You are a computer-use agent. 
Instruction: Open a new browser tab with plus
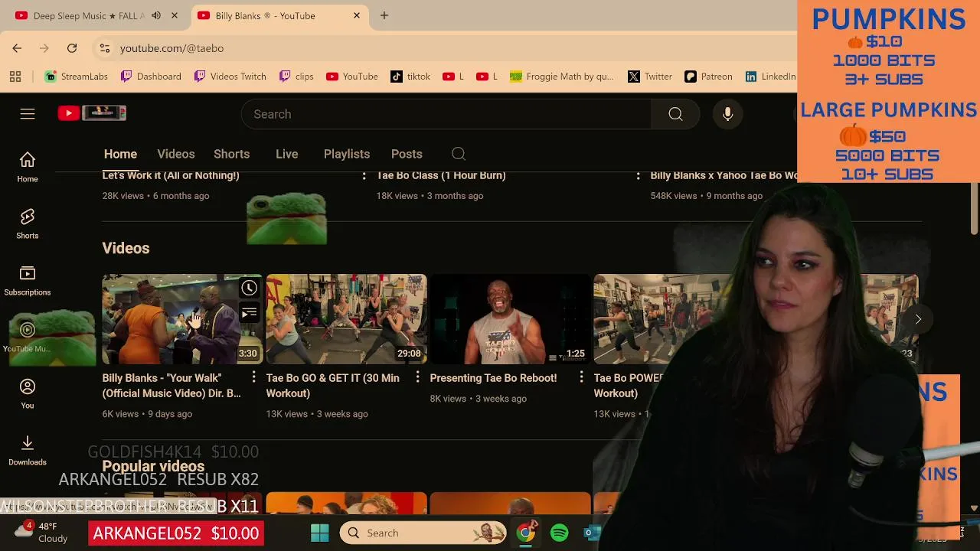[x=384, y=15]
